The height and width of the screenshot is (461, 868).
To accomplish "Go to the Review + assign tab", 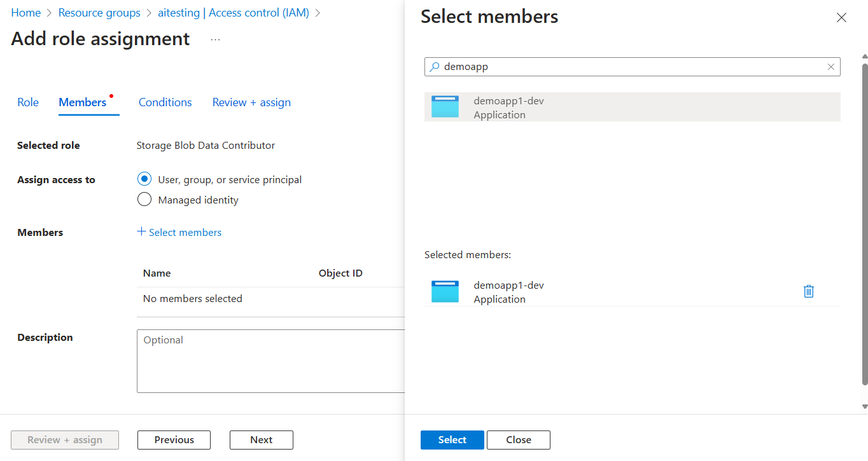I will click(251, 102).
